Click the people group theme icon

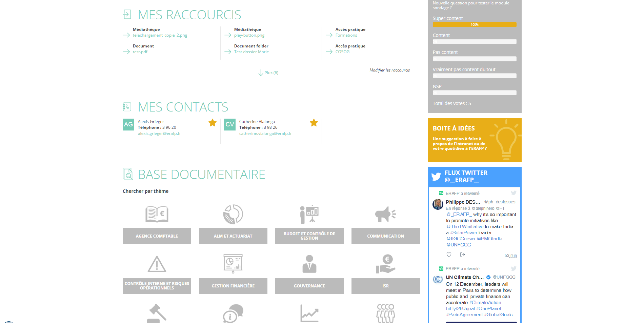pos(386,314)
